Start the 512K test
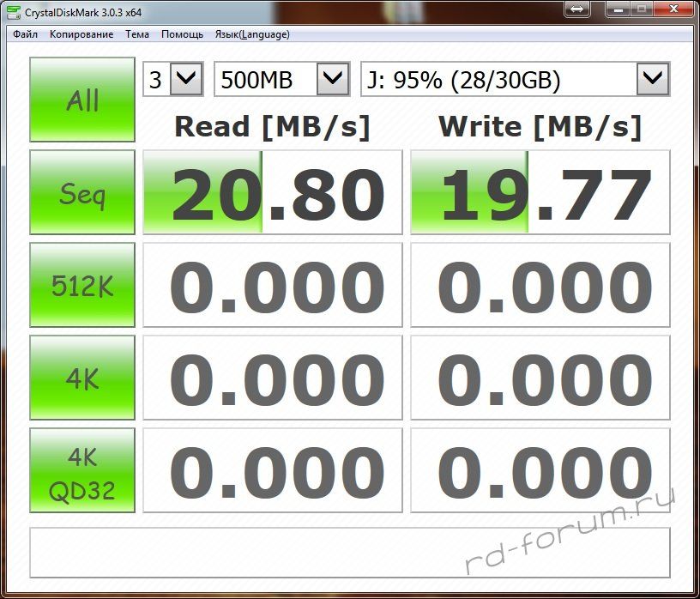 coord(82,285)
